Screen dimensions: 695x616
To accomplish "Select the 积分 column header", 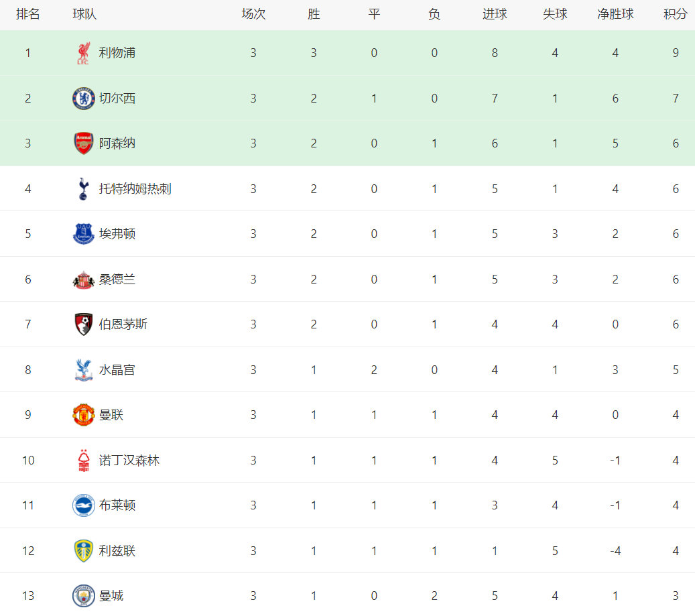I will 676,14.
